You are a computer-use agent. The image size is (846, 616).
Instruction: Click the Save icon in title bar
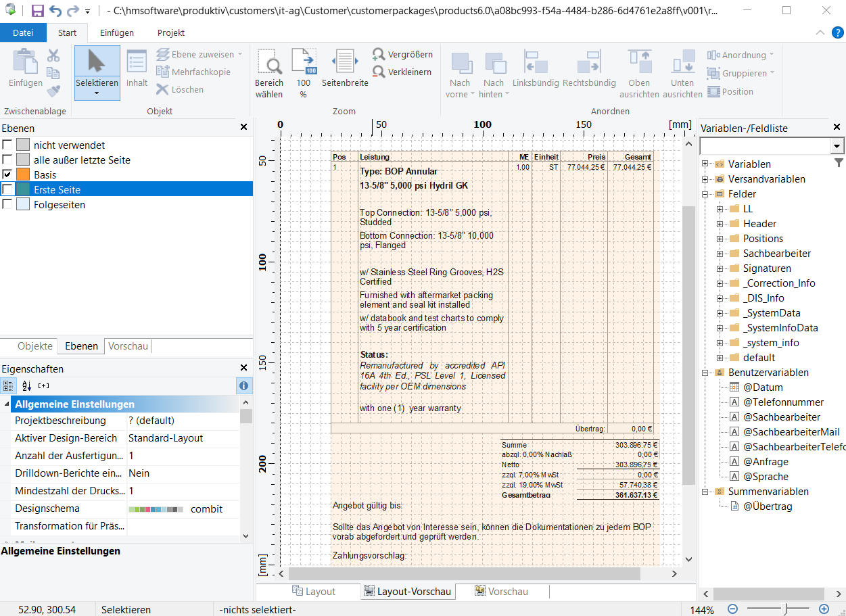[x=38, y=11]
